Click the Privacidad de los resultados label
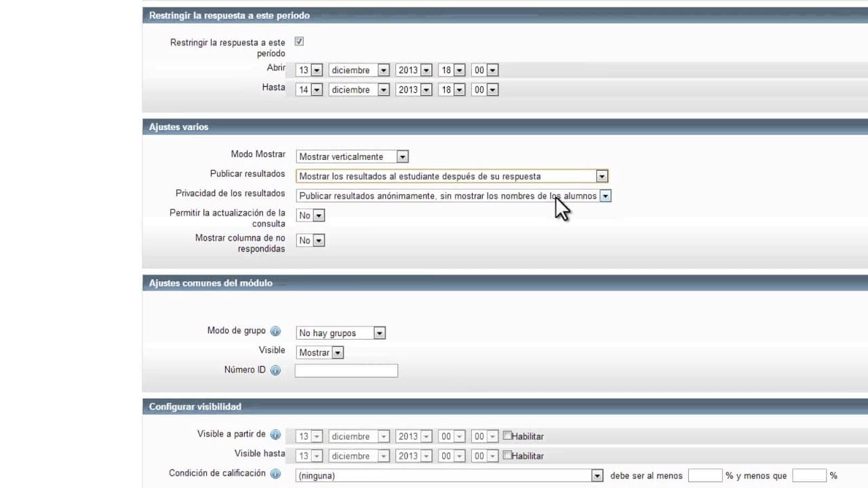The width and height of the screenshot is (868, 488). click(x=231, y=193)
